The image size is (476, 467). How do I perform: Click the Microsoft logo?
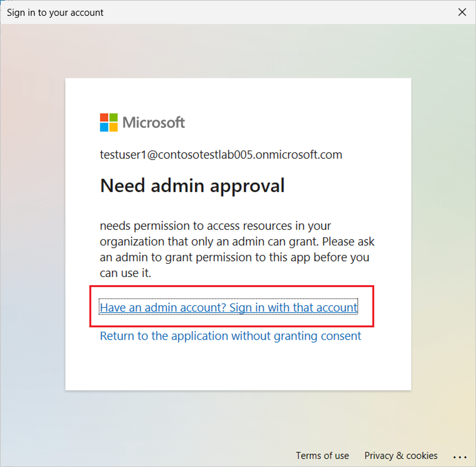coord(142,122)
